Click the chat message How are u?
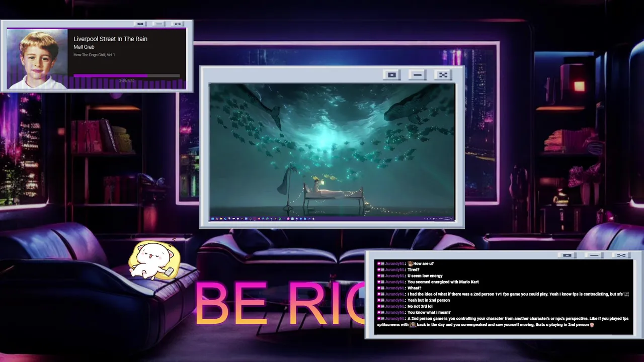This screenshot has width=644, height=362. 423,263
